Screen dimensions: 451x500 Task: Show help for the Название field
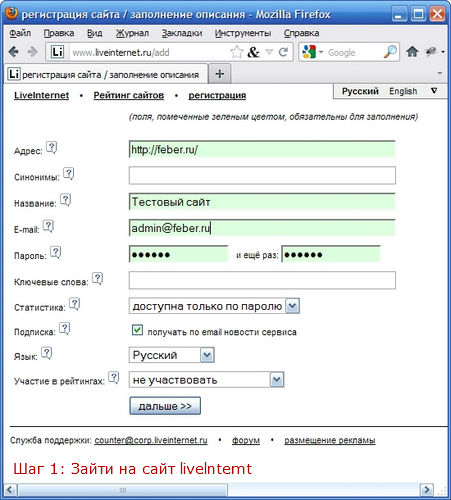(x=65, y=200)
